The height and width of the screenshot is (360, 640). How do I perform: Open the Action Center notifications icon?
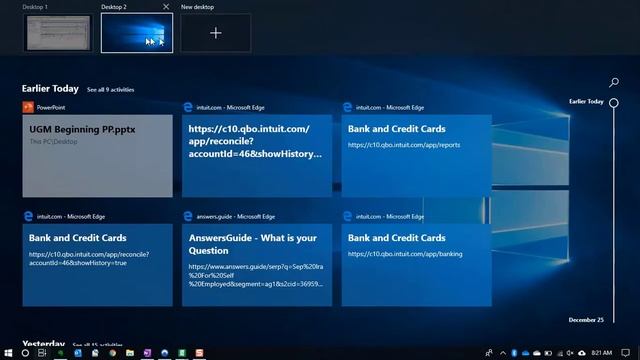coord(625,353)
